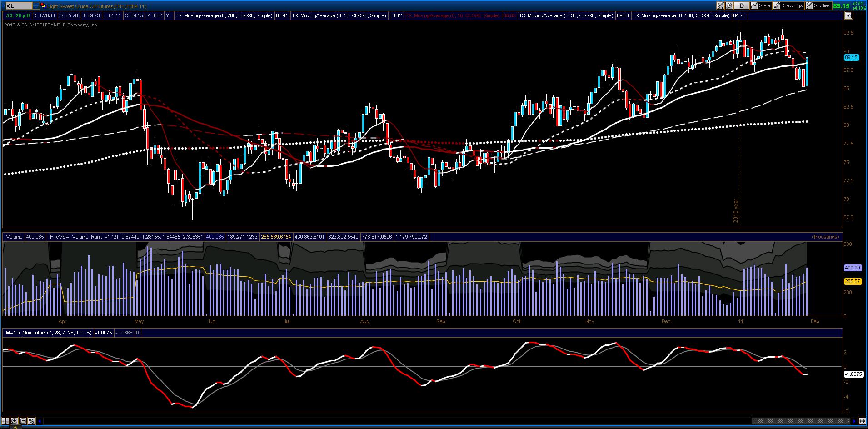Click the 2010 year vertical marker label

[736, 210]
